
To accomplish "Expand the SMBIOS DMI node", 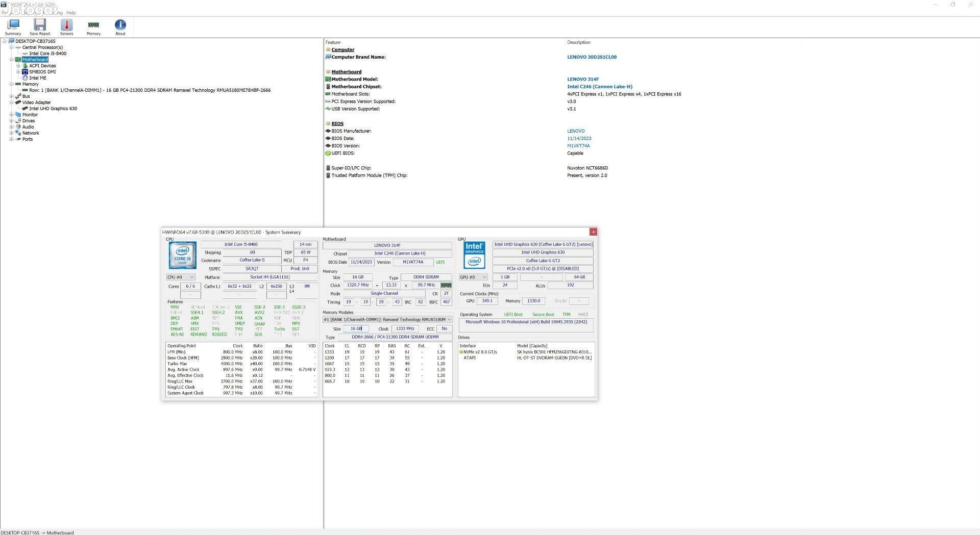I will pos(18,72).
